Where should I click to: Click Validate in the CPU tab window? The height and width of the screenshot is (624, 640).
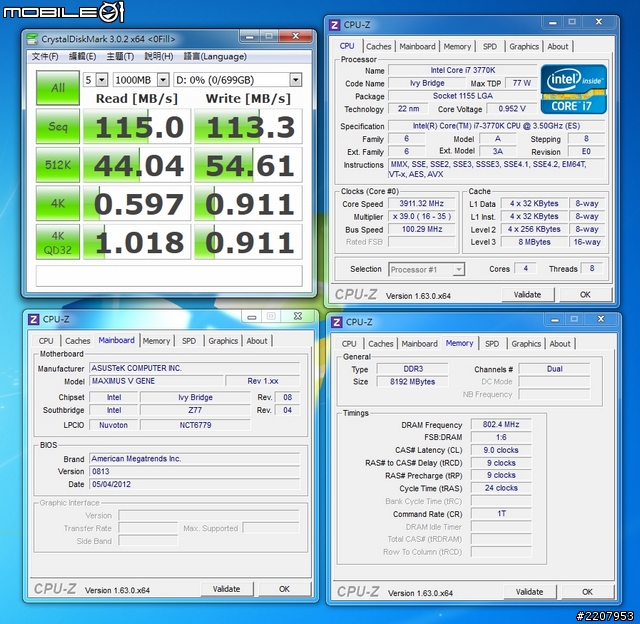point(527,295)
